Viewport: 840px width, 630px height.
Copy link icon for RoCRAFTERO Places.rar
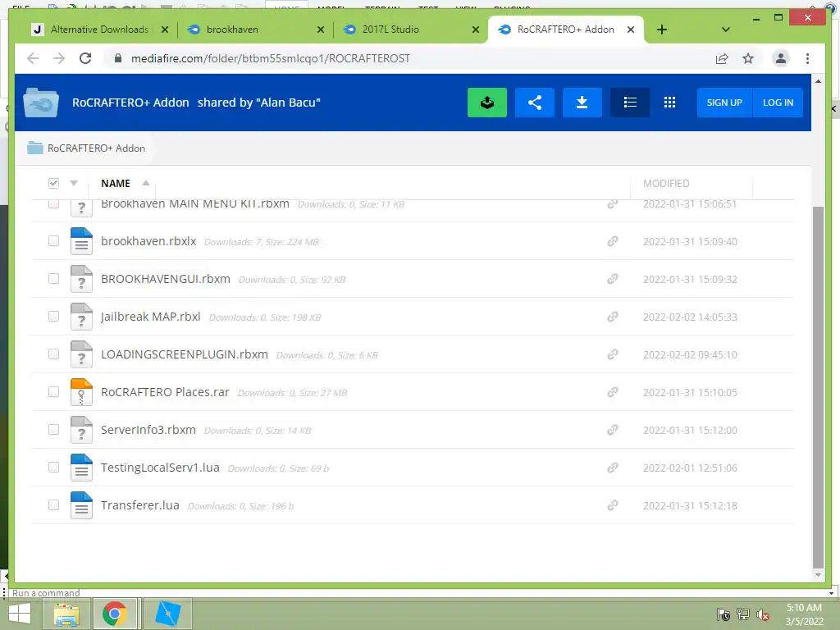[x=612, y=392]
